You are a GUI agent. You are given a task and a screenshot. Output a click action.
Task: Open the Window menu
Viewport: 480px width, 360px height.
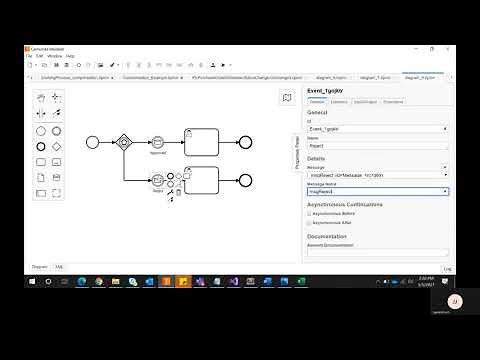(55, 56)
